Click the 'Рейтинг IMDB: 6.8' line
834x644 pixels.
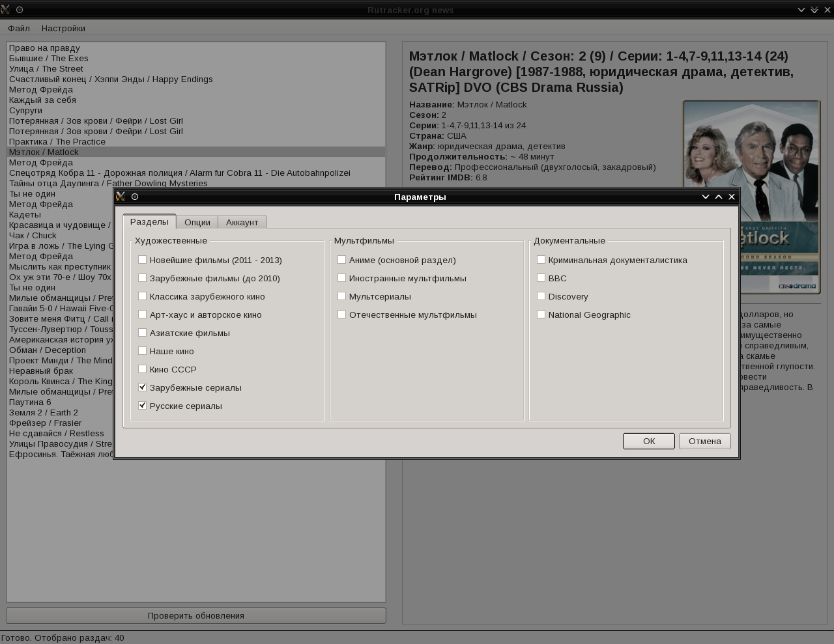[448, 177]
